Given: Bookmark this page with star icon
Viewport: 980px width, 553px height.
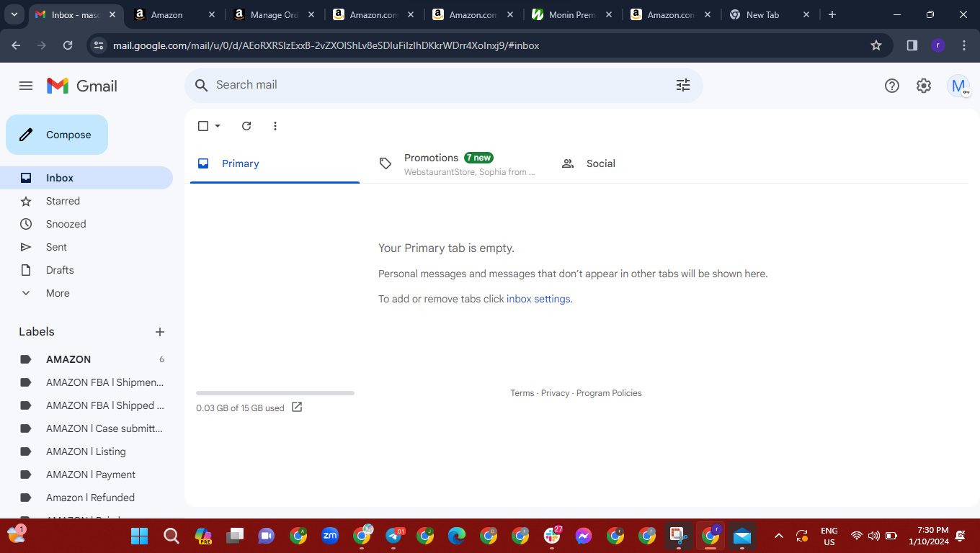Looking at the screenshot, I should point(876,45).
